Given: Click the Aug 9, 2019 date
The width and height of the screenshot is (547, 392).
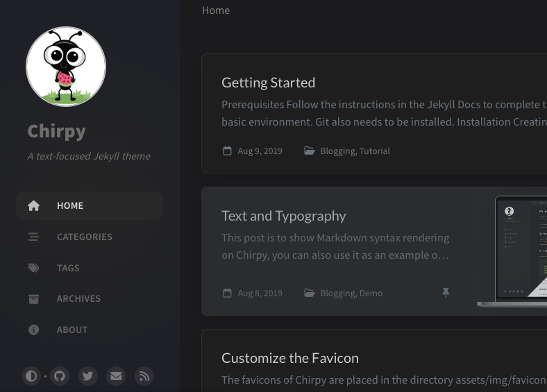Looking at the screenshot, I should 260,151.
